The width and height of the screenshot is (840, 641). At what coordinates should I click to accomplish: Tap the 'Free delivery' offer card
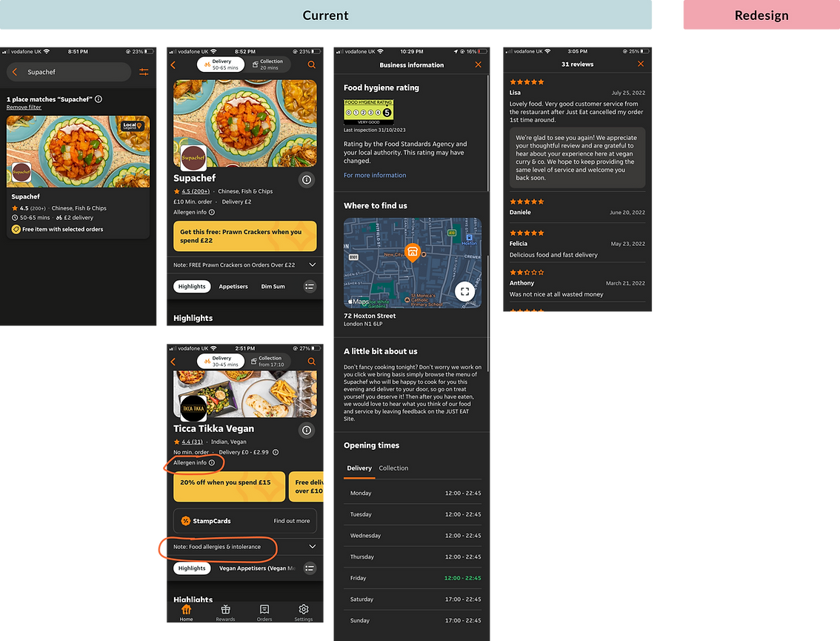[x=306, y=487]
